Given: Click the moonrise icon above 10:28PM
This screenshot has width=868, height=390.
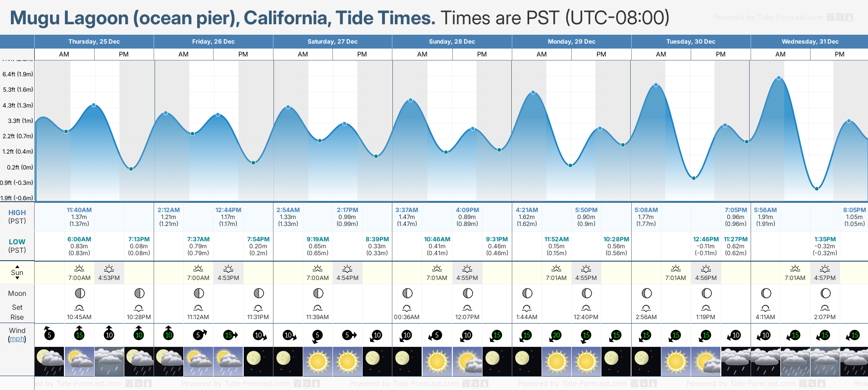Looking at the screenshot, I should 139,308.
